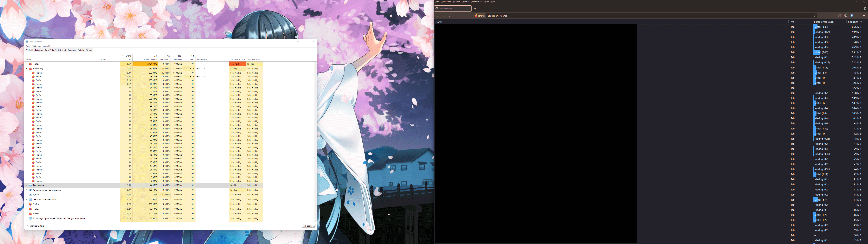Viewport: 868px width, 244px height.
Task: Sort by the Speicher column header
Action: [853, 22]
